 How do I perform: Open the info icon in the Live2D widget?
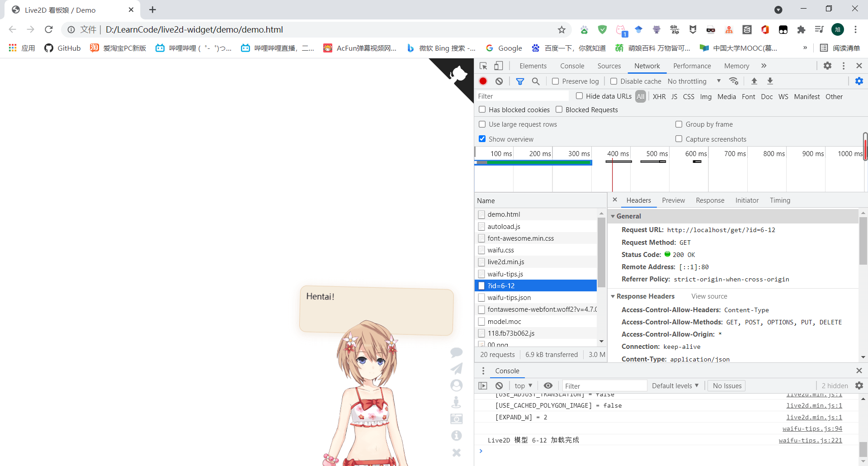click(x=457, y=435)
